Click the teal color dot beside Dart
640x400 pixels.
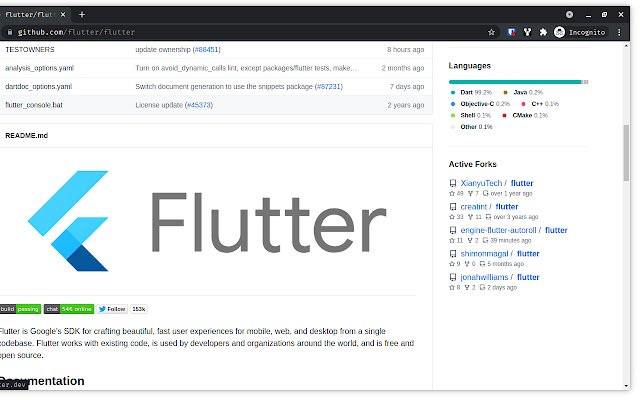pos(453,92)
